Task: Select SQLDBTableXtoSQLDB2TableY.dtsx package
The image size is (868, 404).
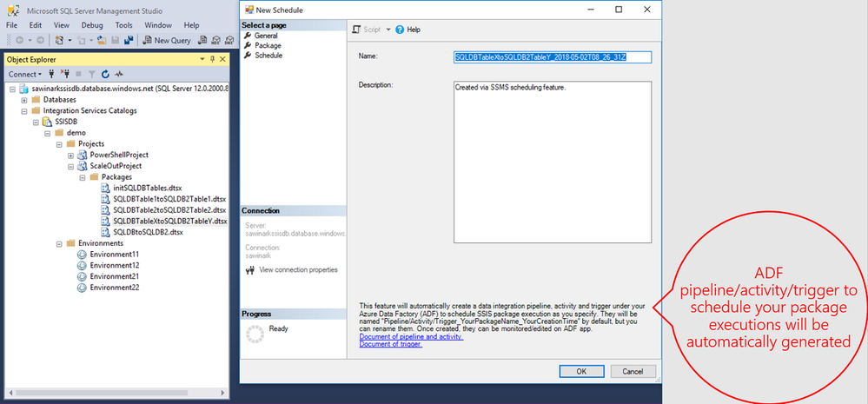Action: click(x=170, y=222)
